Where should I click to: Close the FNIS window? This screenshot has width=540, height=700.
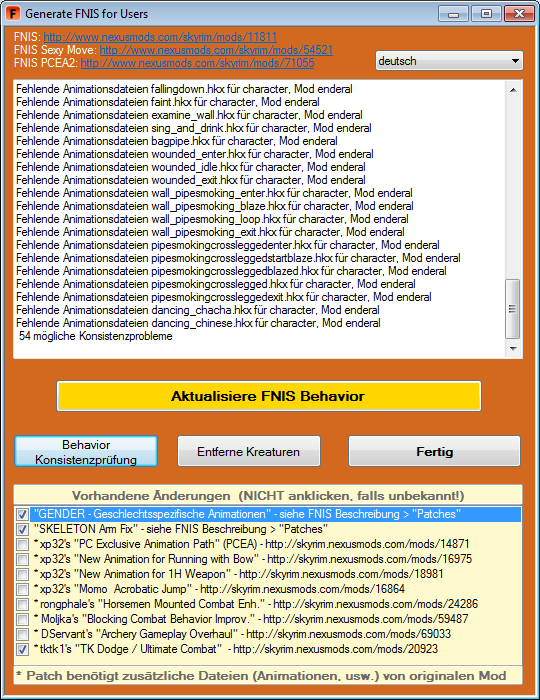[519, 13]
